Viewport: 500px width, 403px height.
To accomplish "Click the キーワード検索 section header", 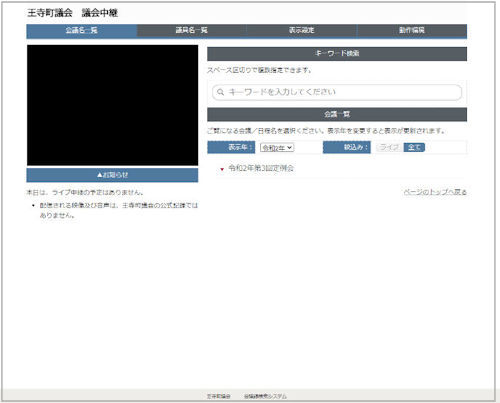I will (x=337, y=54).
